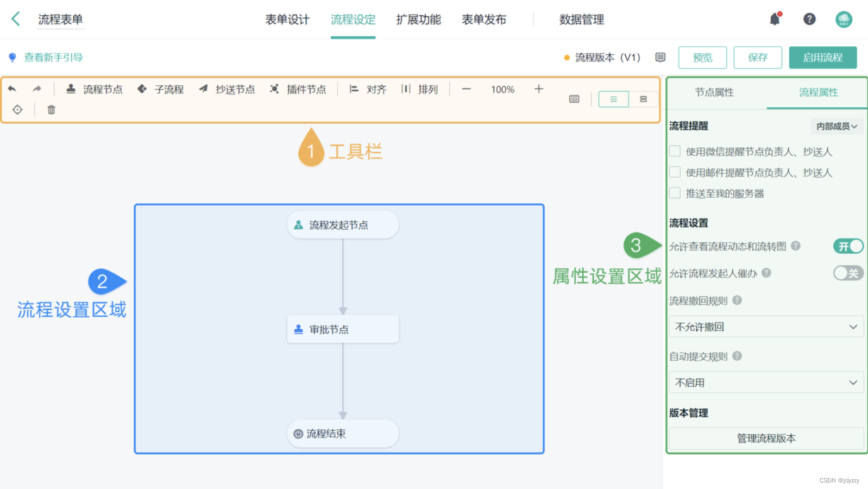Zoom in with the plus icon
Screen dimensions: 868x489
[x=538, y=89]
